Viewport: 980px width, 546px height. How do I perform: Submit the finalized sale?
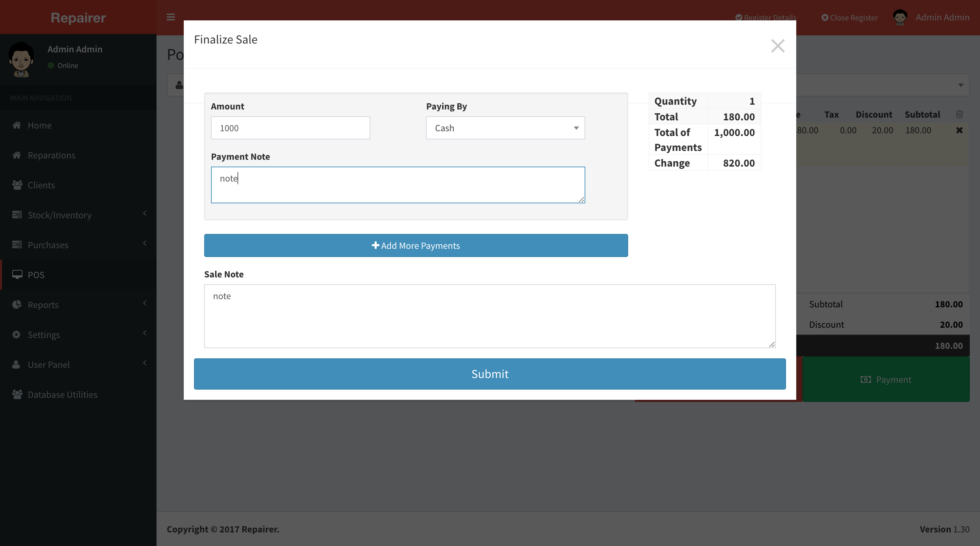pyautogui.click(x=490, y=374)
